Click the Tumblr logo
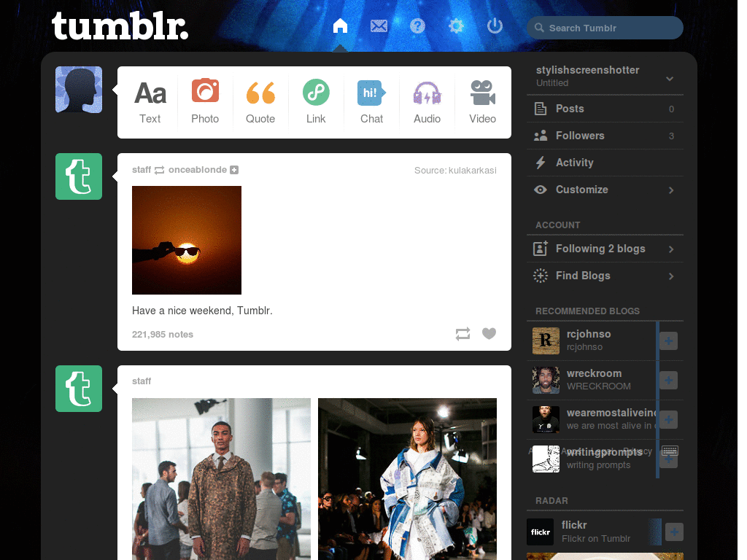The height and width of the screenshot is (560, 747). 120,26
